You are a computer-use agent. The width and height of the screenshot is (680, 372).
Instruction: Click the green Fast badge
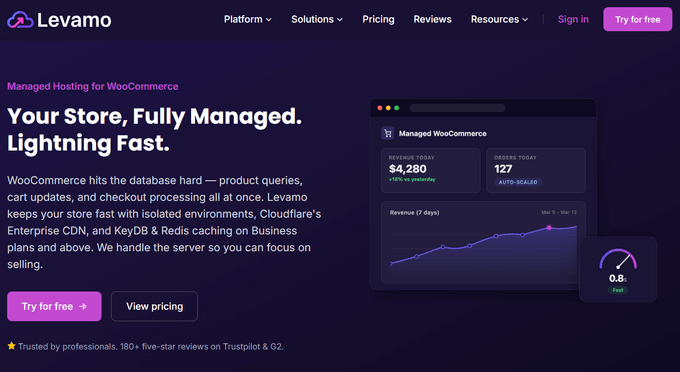[x=618, y=290]
